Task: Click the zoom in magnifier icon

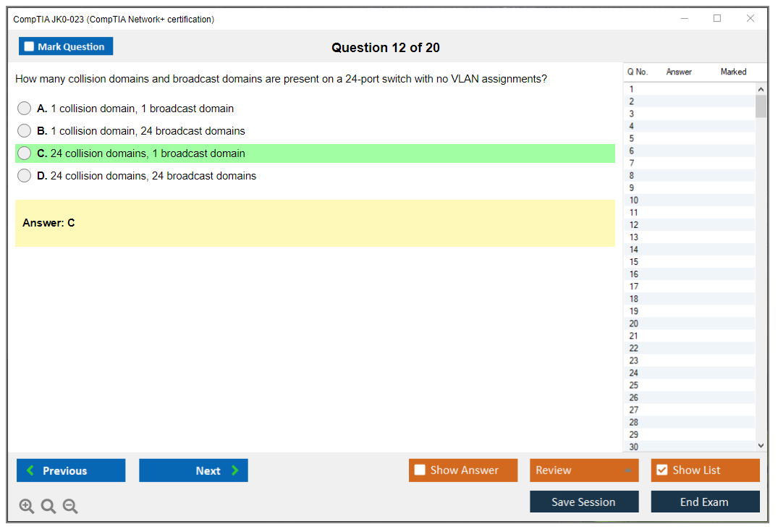Action: 27,507
